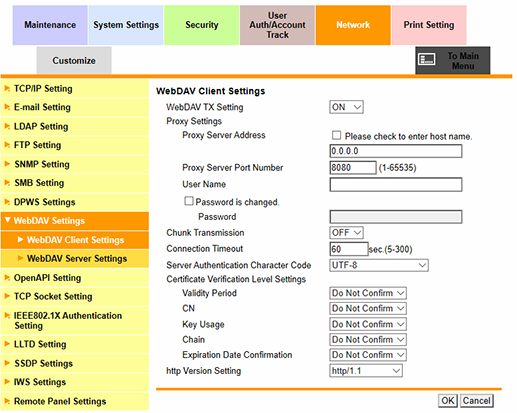Click the Cancel button

(x=476, y=400)
